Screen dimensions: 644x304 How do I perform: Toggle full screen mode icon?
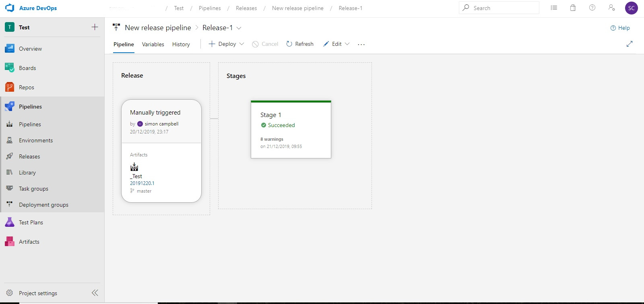(630, 44)
